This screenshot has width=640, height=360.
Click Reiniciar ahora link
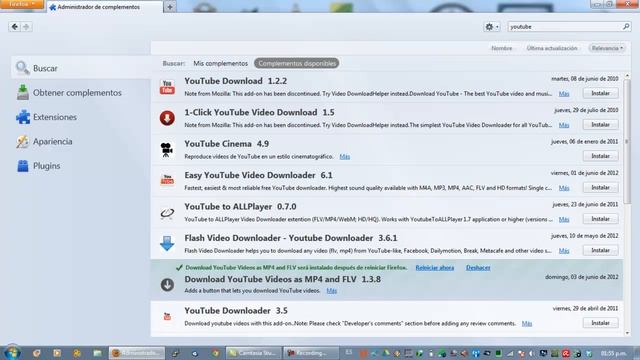pyautogui.click(x=435, y=268)
